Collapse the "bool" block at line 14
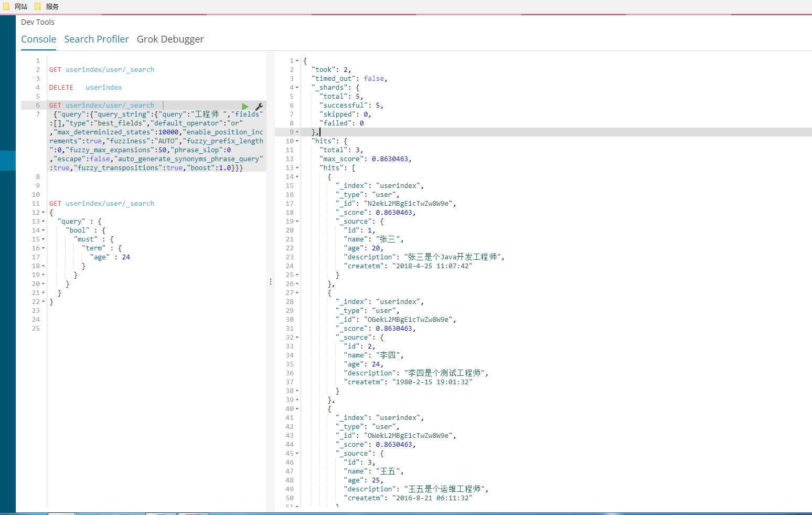This screenshot has height=515, width=812. pyautogui.click(x=43, y=230)
